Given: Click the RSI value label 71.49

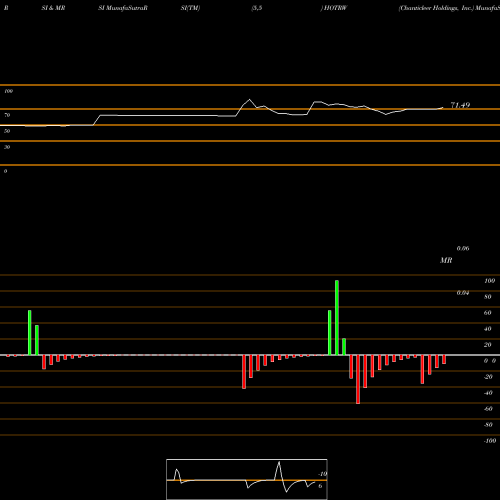Looking at the screenshot, I should coord(460,105).
